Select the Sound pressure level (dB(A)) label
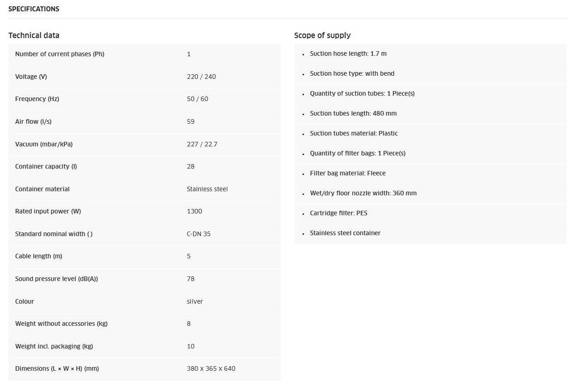Image resolution: width=573 pixels, height=392 pixels. click(x=56, y=279)
